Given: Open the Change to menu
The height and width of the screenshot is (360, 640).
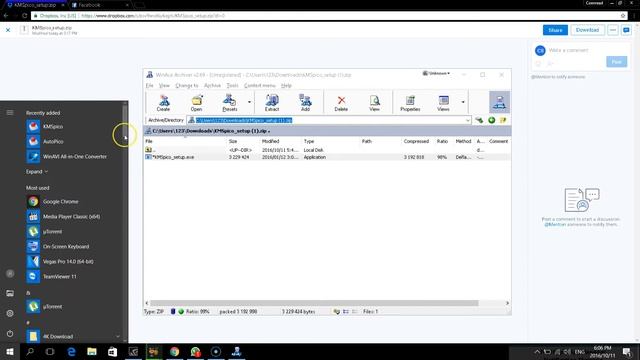Looking at the screenshot, I should (x=187, y=85).
